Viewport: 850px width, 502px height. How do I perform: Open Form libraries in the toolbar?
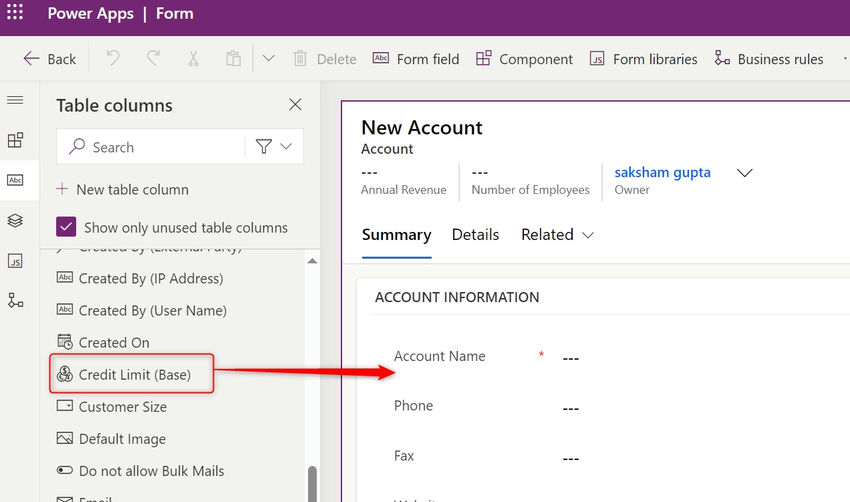(643, 59)
